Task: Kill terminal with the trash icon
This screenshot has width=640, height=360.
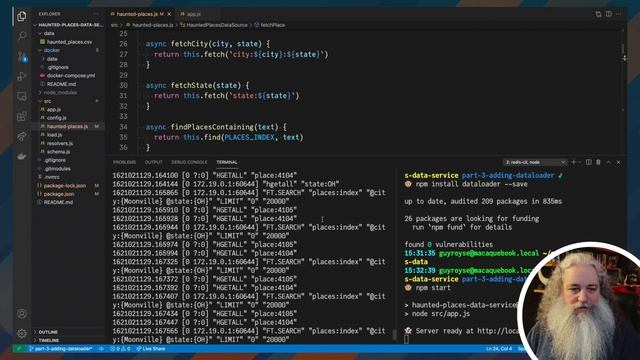Action: click(598, 162)
